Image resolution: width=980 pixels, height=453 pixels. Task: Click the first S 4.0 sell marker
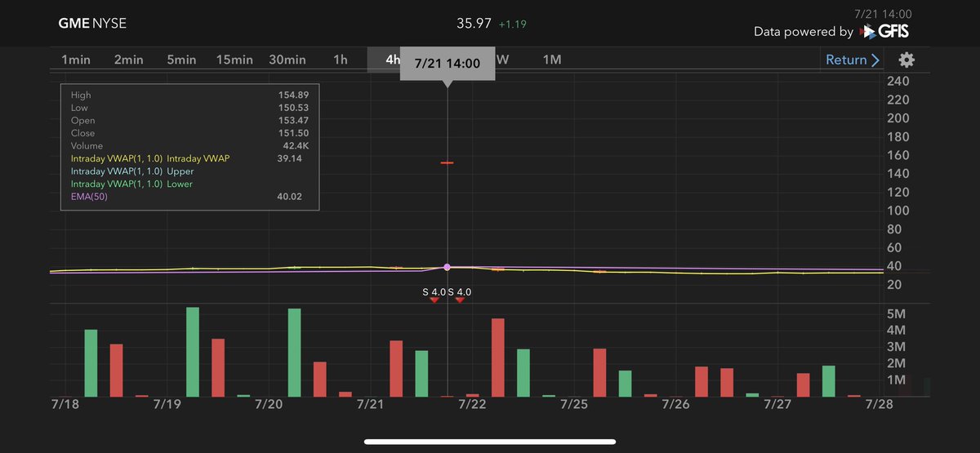coord(434,295)
